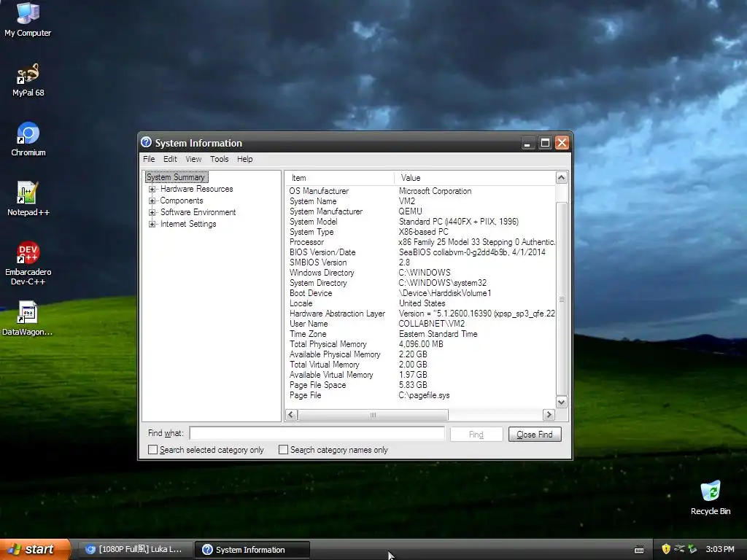
Task: Select the Internet Settings tree label
Action: point(187,224)
